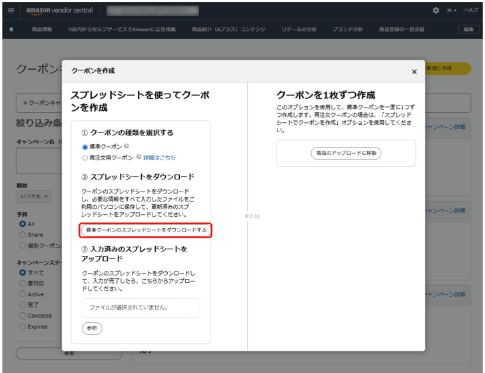Click the 商品のアップロードに移動 button
This screenshot has height=373, width=485.
346,153
